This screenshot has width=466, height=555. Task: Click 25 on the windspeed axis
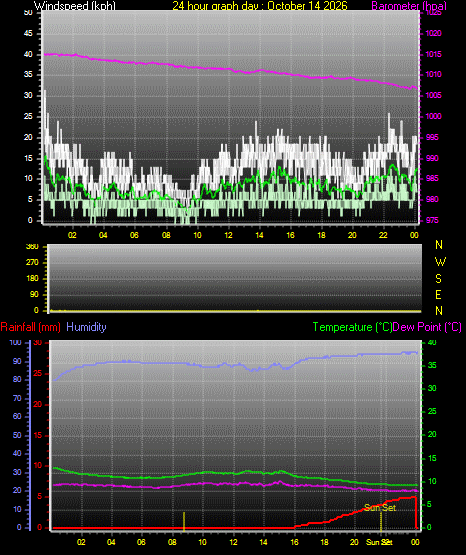coord(28,116)
